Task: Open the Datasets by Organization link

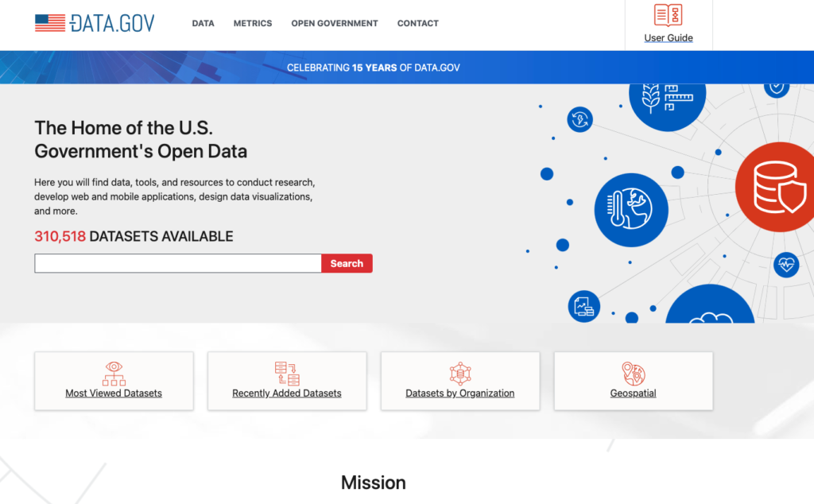Action: coord(460,394)
